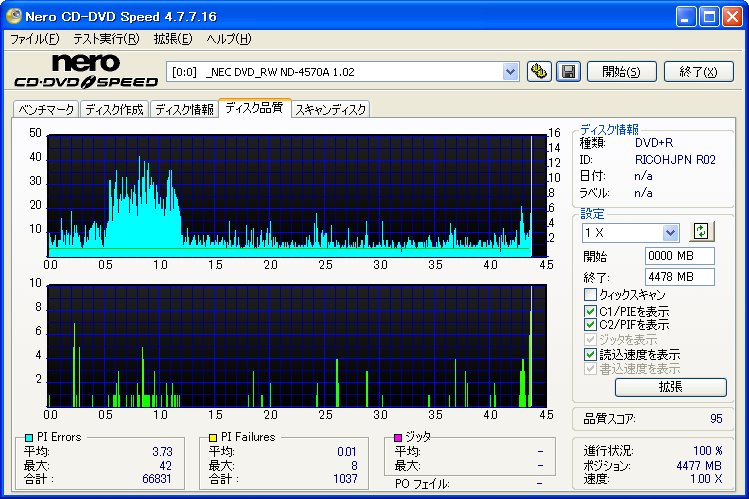Image resolution: width=749 pixels, height=499 pixels.
Task: Click the PI Failures total 1037
Action: 345,478
